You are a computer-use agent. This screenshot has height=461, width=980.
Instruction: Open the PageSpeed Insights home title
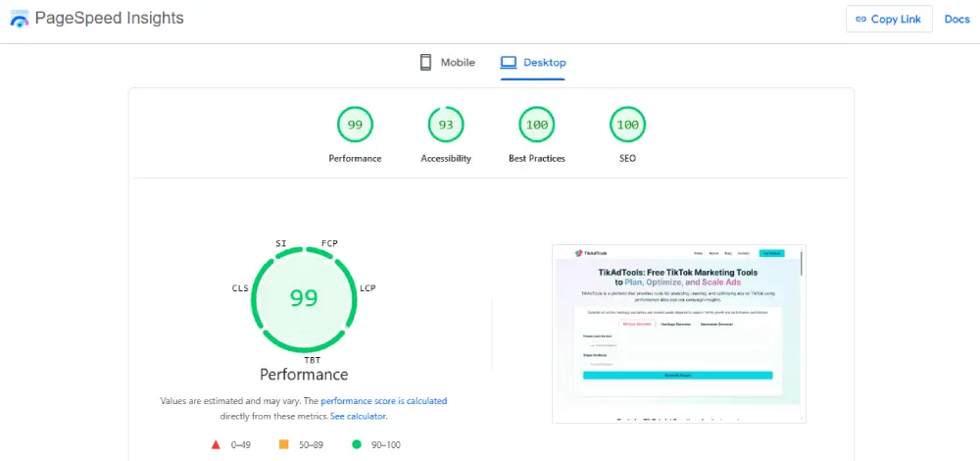110,18
